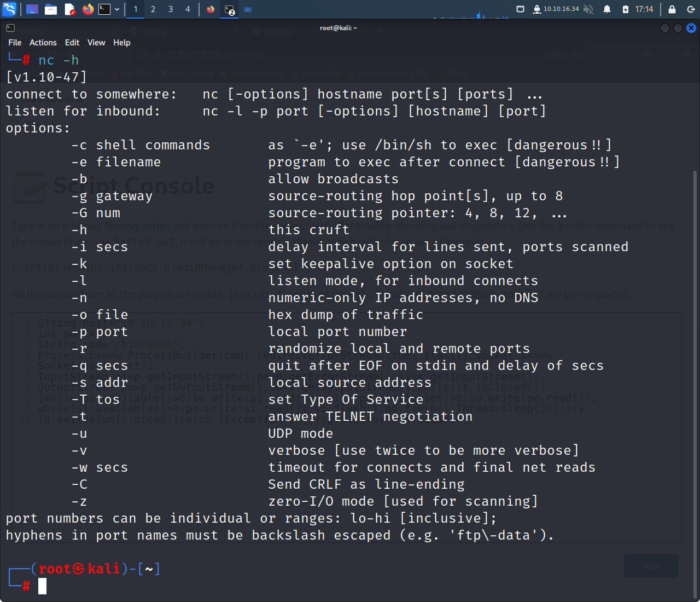
Task: Click 'hex dump of traffic' text
Action: tap(346, 315)
